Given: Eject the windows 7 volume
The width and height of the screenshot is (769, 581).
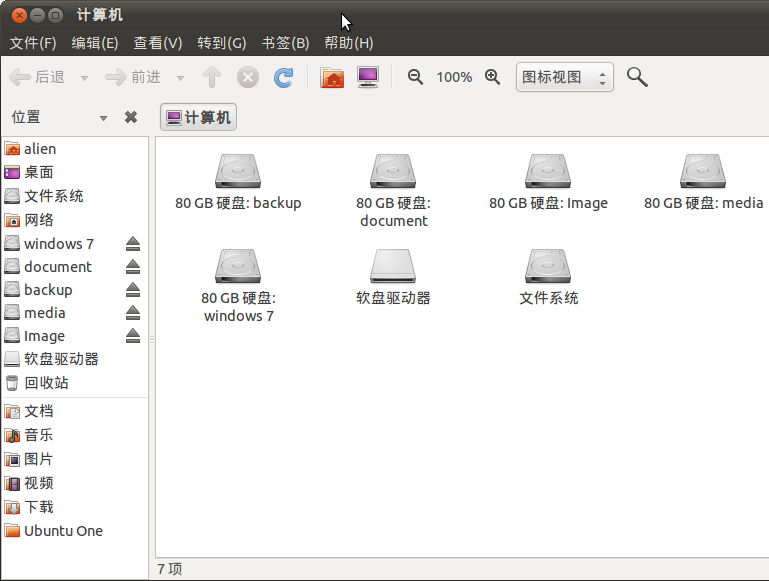Looking at the screenshot, I should pyautogui.click(x=133, y=244).
